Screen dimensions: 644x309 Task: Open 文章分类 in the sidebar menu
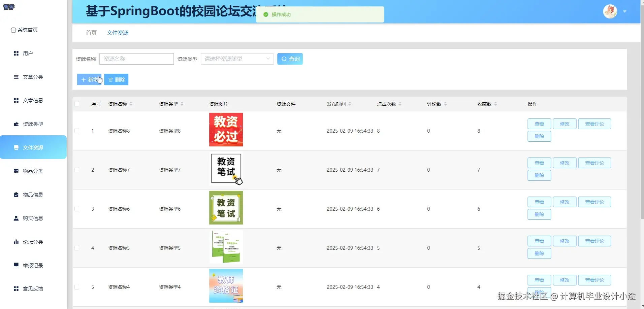[33, 77]
